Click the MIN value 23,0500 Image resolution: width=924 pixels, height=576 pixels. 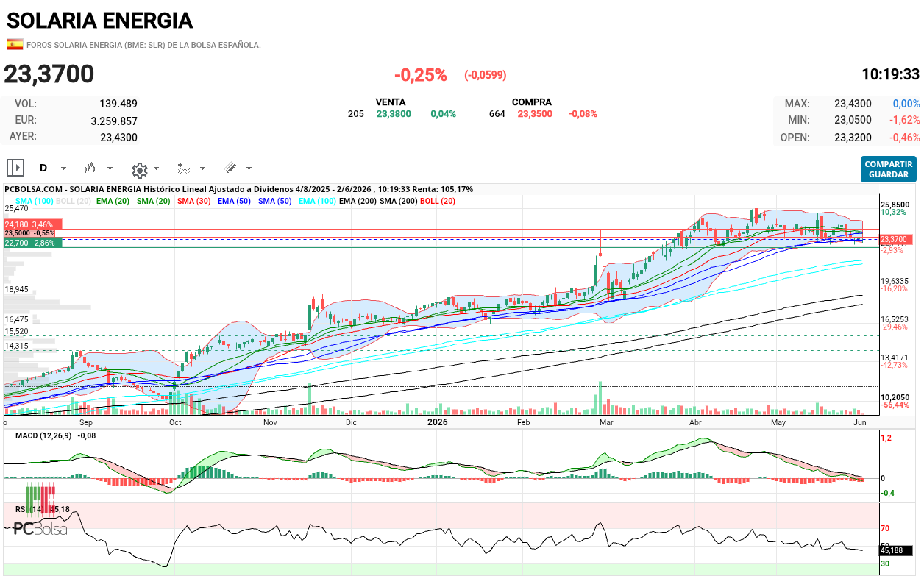click(x=853, y=120)
